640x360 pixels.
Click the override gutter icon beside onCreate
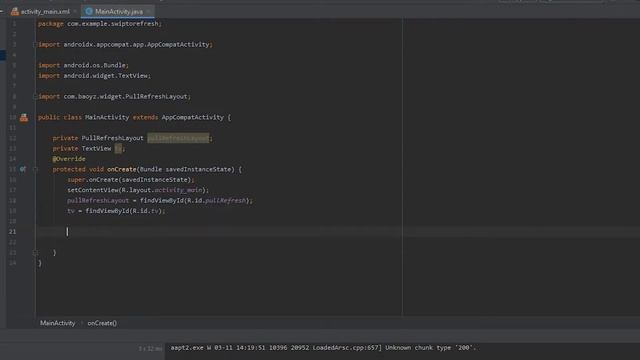tap(23, 169)
